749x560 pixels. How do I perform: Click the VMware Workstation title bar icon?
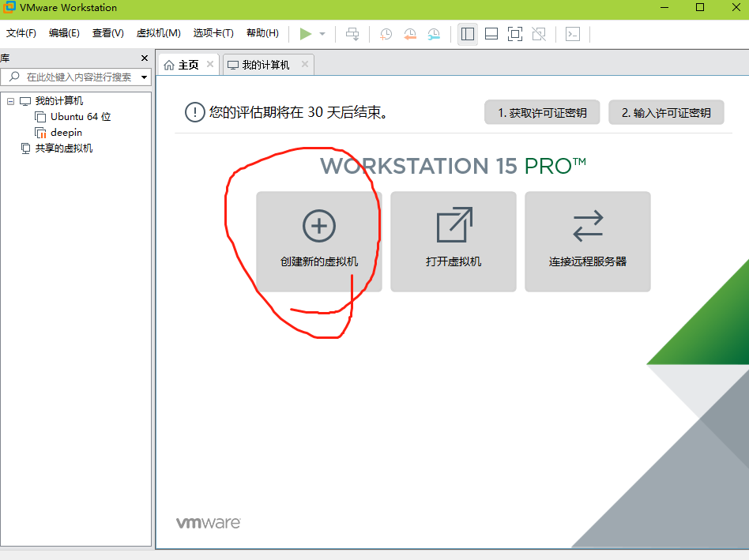coord(9,7)
